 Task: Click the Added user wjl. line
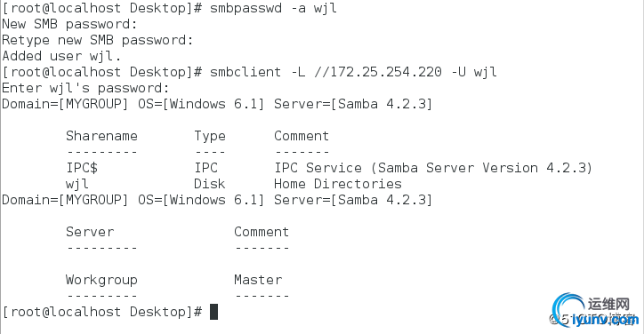pos(61,56)
